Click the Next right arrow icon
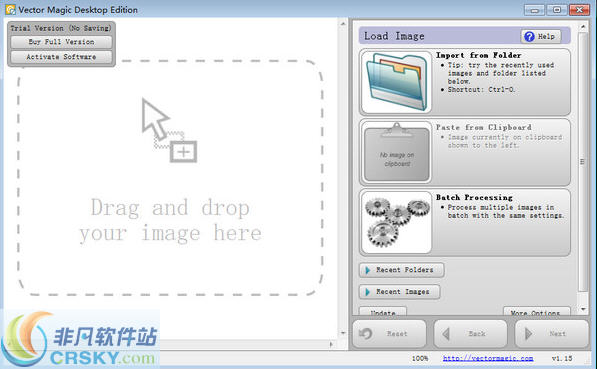This screenshot has height=369, width=597. coord(528,334)
